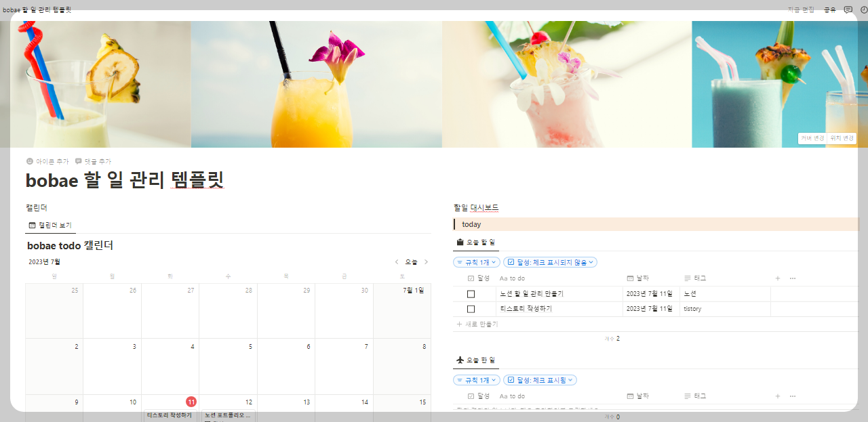Screen dimensions: 868x422
Task: Check 달성 box for 티스토리 작성하기 row
Action: click(x=471, y=309)
